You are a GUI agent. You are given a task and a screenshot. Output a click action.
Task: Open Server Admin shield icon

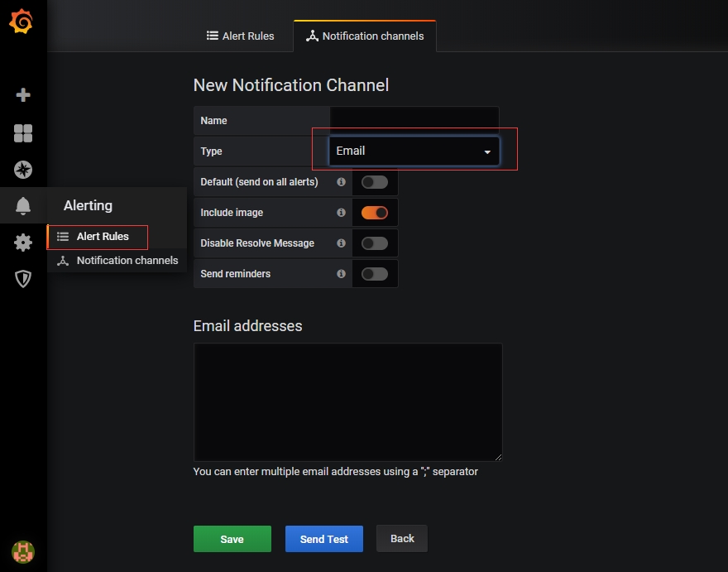pyautogui.click(x=23, y=279)
